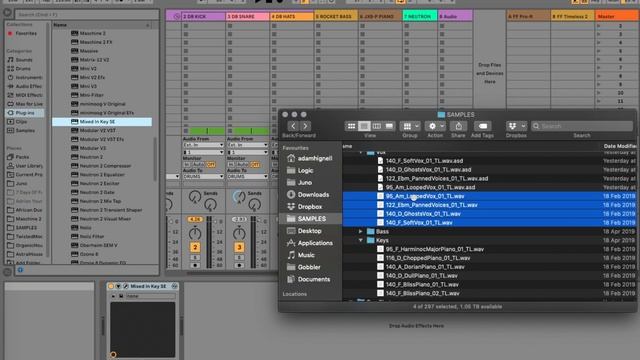This screenshot has width=640, height=360.
Task: Switch Finder to list view
Action: tap(364, 126)
